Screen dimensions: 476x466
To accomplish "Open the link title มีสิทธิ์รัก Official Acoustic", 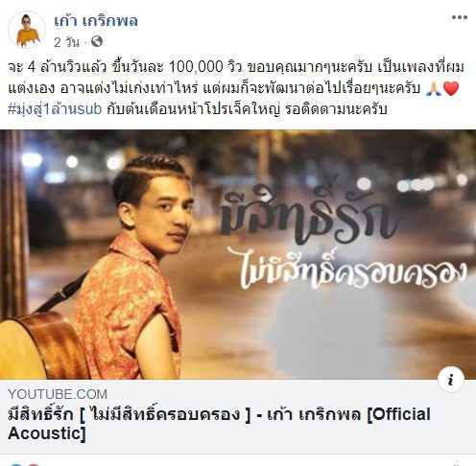I will pyautogui.click(x=219, y=424).
